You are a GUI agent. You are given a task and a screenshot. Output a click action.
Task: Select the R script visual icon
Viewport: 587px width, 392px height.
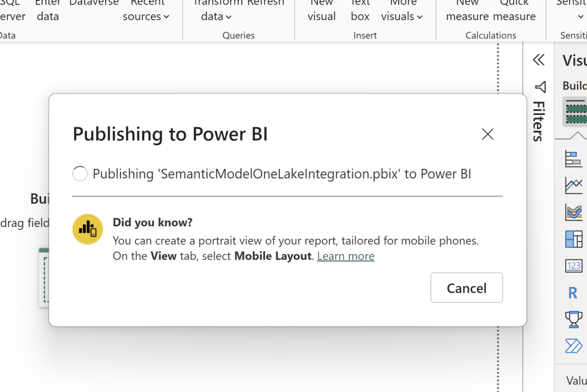[573, 293]
